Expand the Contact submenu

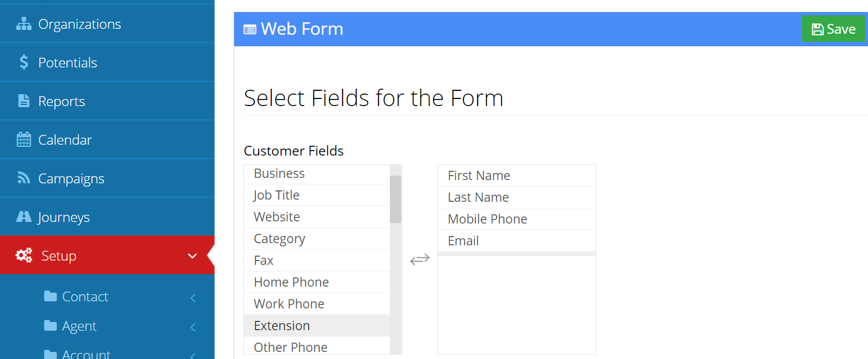point(193,297)
